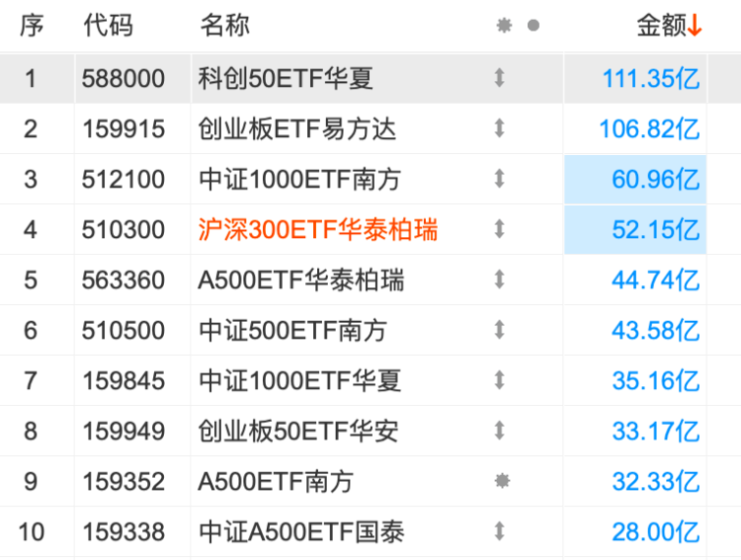The width and height of the screenshot is (741, 560).
Task: Click code 159915
Action: pyautogui.click(x=123, y=129)
